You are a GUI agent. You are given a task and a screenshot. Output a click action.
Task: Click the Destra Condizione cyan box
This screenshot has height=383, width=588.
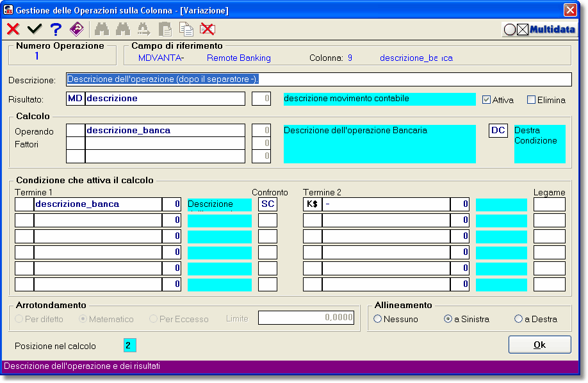pos(539,144)
